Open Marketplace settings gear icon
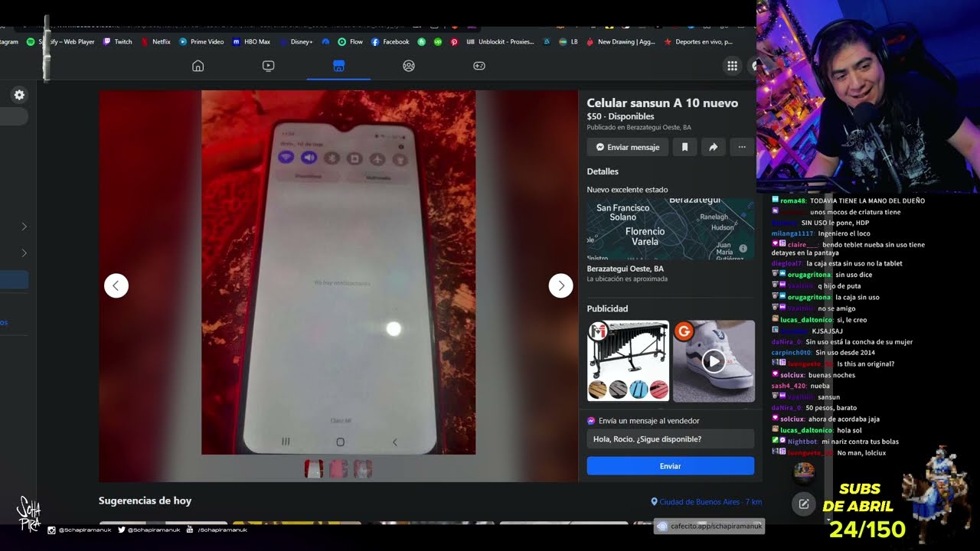 click(x=19, y=95)
